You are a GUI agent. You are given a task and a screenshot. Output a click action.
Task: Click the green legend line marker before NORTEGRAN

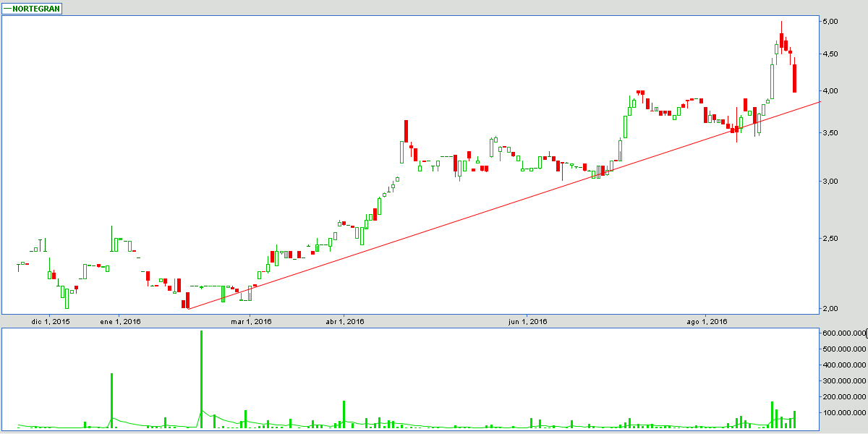pos(8,9)
